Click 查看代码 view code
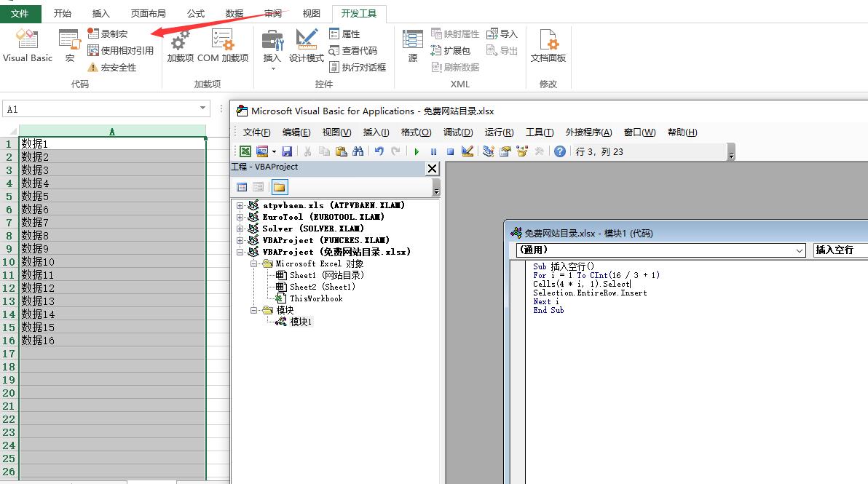868x484 pixels. point(352,50)
